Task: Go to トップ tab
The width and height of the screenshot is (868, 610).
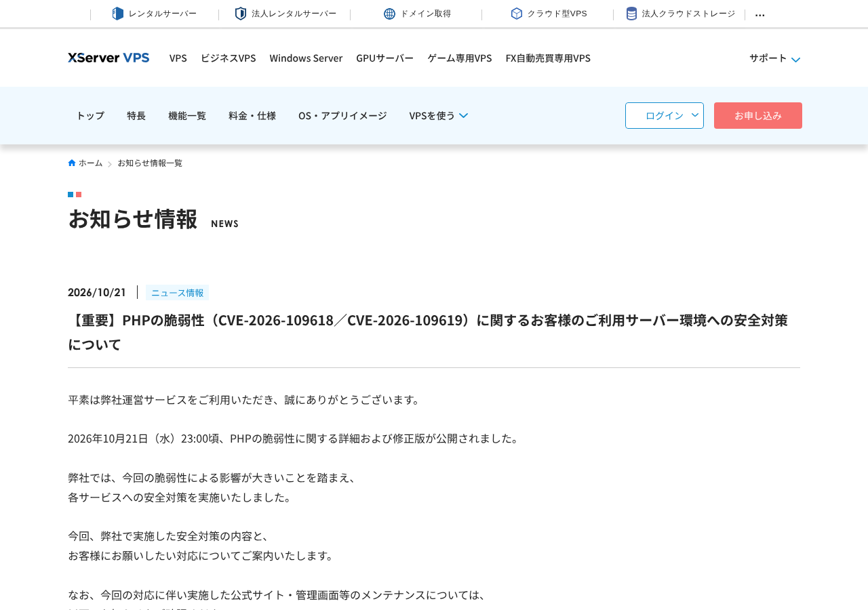Action: click(90, 115)
